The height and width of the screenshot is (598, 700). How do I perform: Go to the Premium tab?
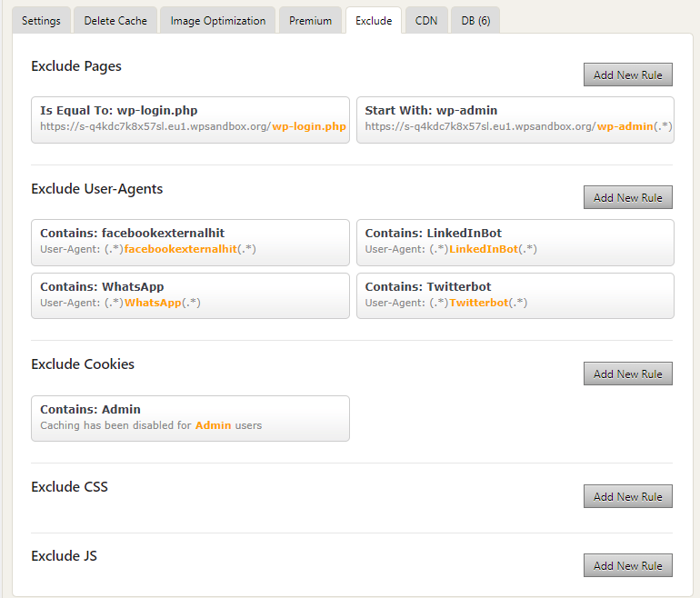pyautogui.click(x=310, y=21)
